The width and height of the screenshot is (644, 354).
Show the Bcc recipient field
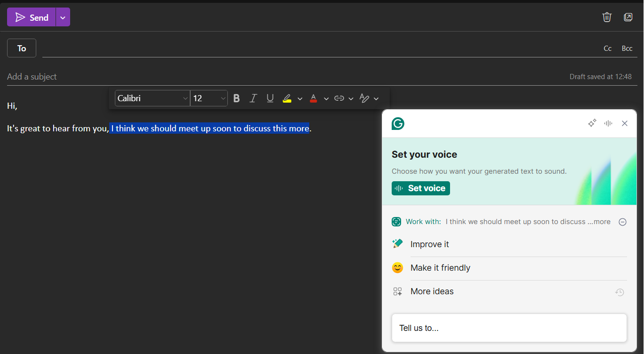pyautogui.click(x=627, y=48)
